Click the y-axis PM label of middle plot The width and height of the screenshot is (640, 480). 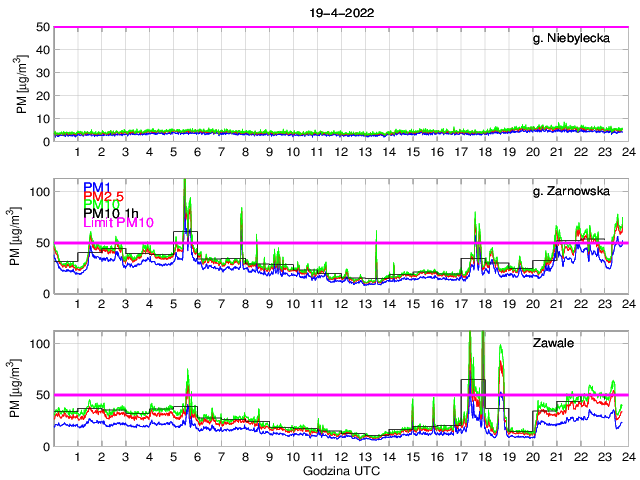21,237
